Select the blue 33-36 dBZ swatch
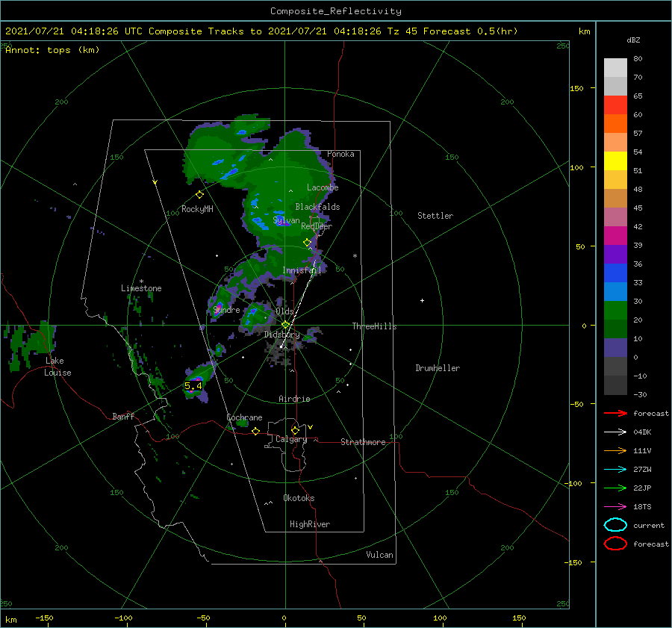Viewport: 672px width, 628px height. pos(615,273)
